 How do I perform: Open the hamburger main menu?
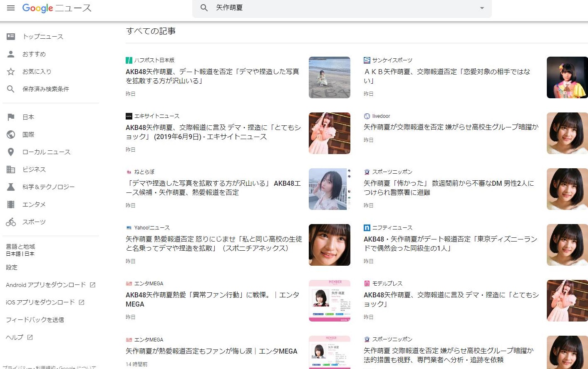pos(11,8)
